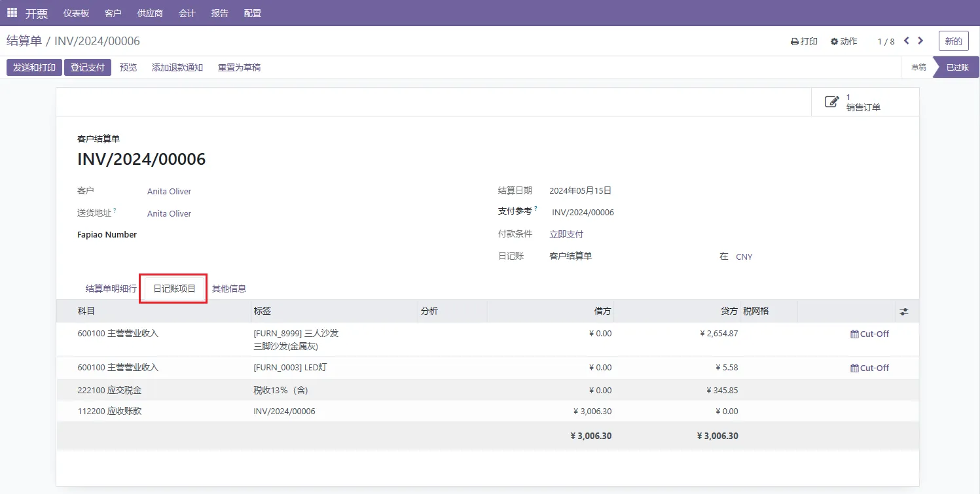Open the 配置 menu
Screen dimensions: 980x494
point(252,13)
